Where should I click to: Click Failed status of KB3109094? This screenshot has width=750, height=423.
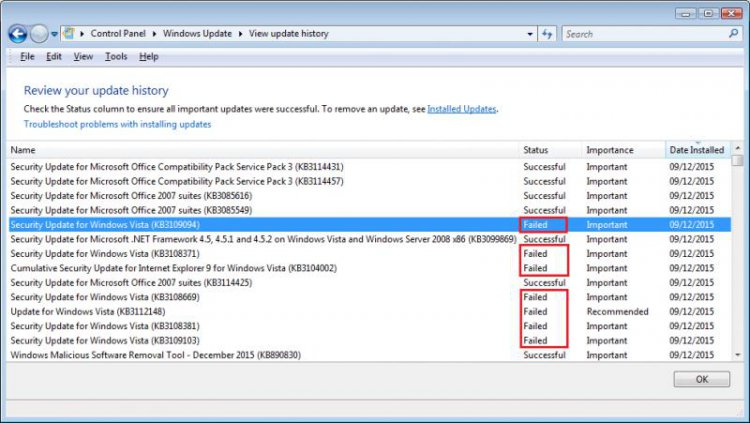click(535, 225)
